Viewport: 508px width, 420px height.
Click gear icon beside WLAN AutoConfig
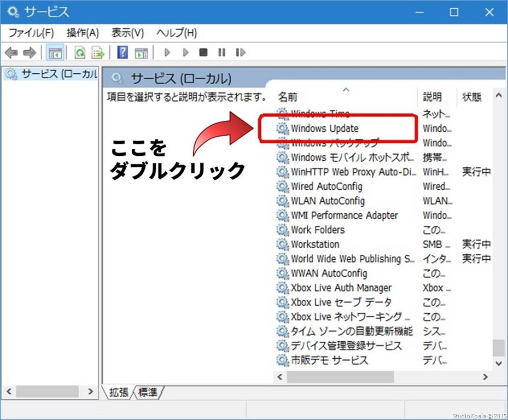click(x=283, y=201)
